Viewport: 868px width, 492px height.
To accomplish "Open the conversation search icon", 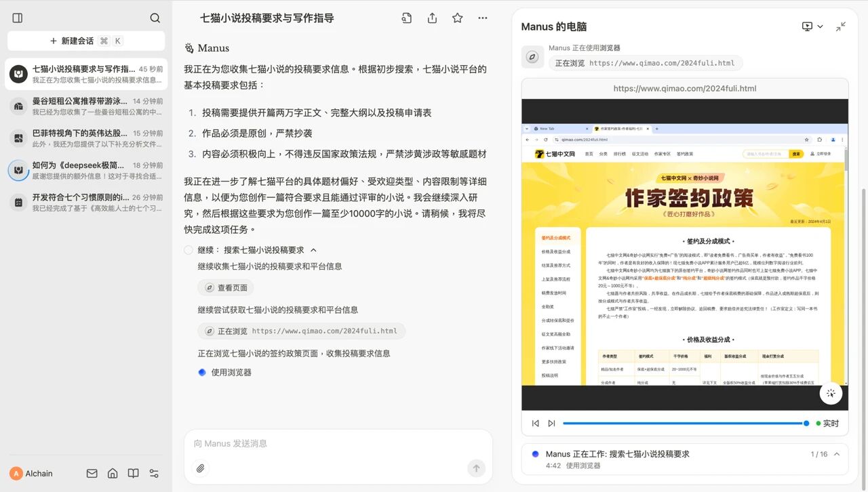I will click(x=155, y=18).
